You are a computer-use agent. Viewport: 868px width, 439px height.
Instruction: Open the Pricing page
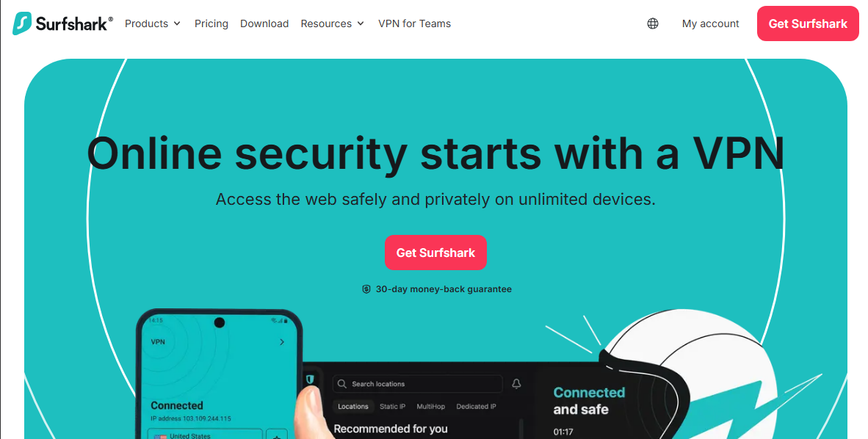click(211, 23)
